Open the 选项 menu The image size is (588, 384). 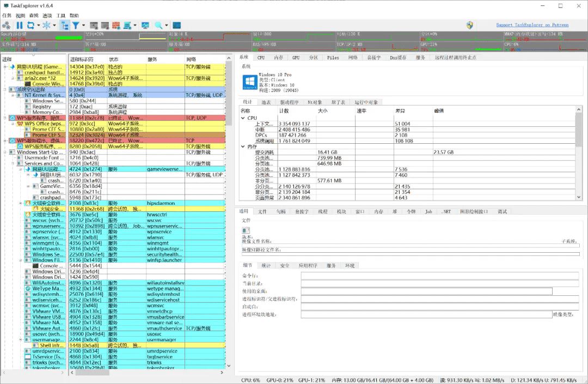click(47, 16)
